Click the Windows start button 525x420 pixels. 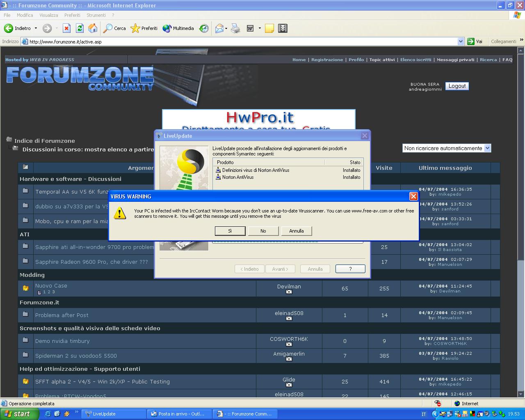pos(19,414)
